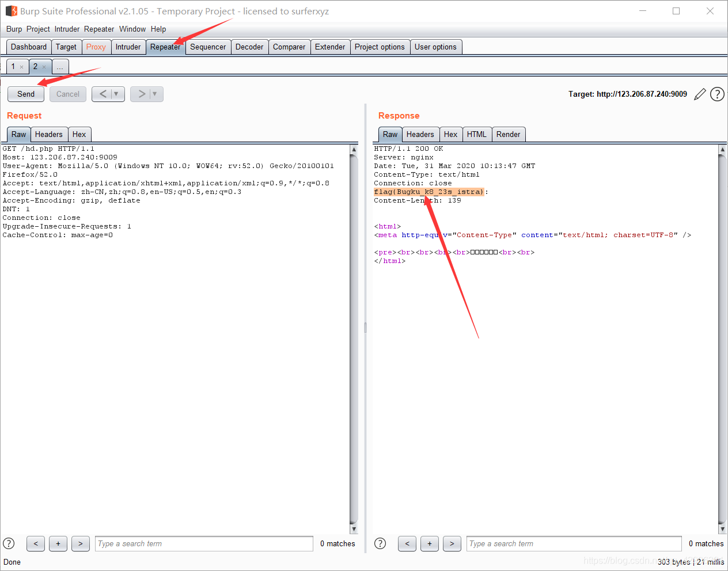Go back in history with the left arrow button

103,94
